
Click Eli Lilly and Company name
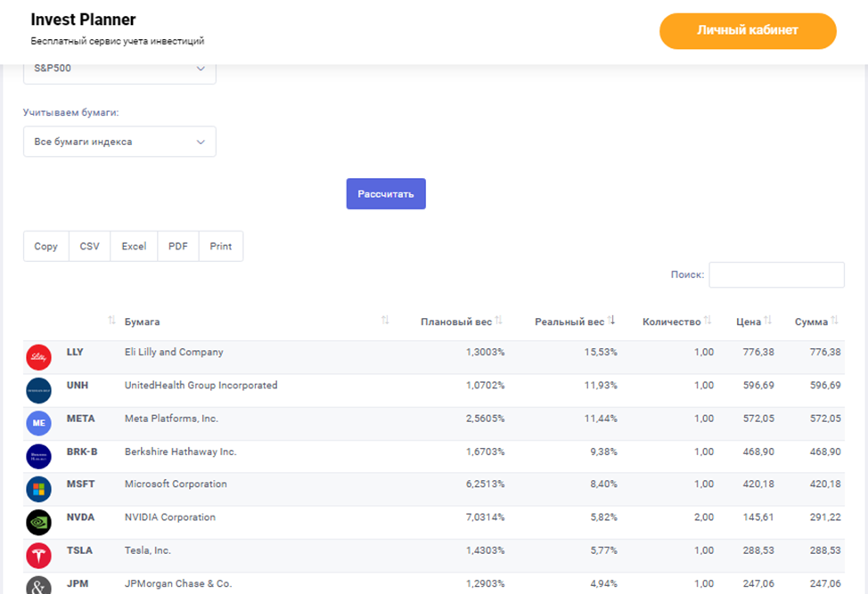coord(174,352)
